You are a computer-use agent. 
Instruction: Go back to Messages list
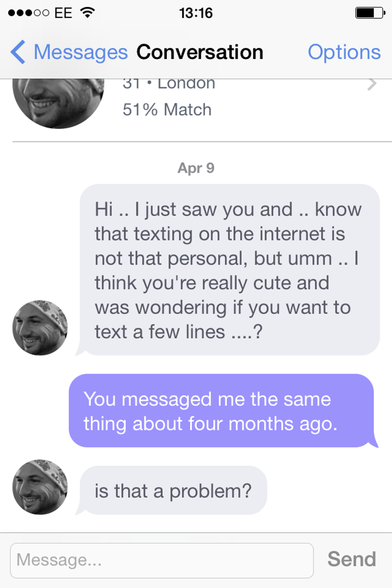coord(80,52)
